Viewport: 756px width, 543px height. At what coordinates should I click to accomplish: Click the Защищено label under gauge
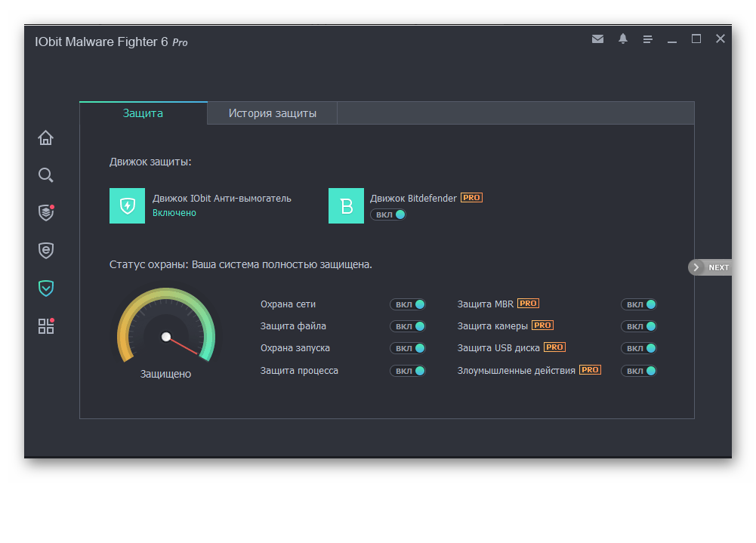pos(165,374)
